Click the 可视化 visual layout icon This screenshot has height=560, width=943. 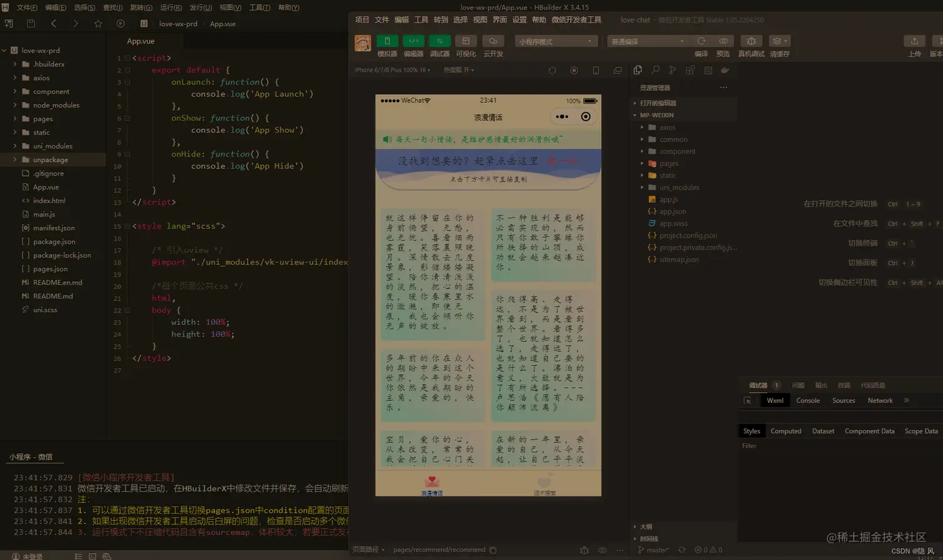[466, 41]
